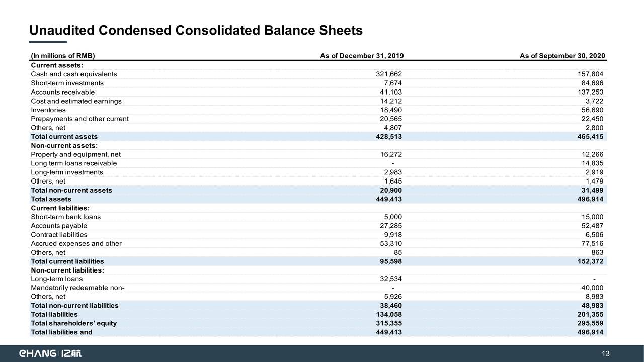Click the Total shareholders' equity label
This screenshot has width=644, height=362.
tap(74, 323)
